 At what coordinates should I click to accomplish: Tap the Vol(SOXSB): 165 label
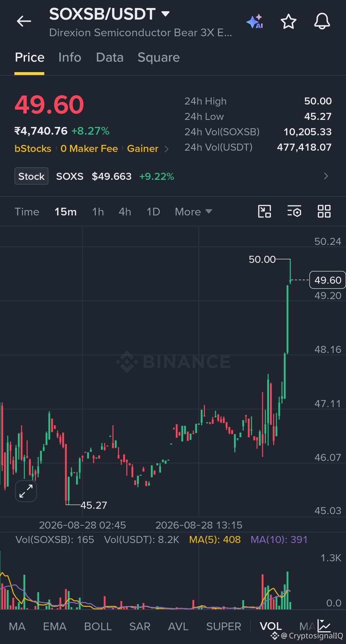click(55, 539)
